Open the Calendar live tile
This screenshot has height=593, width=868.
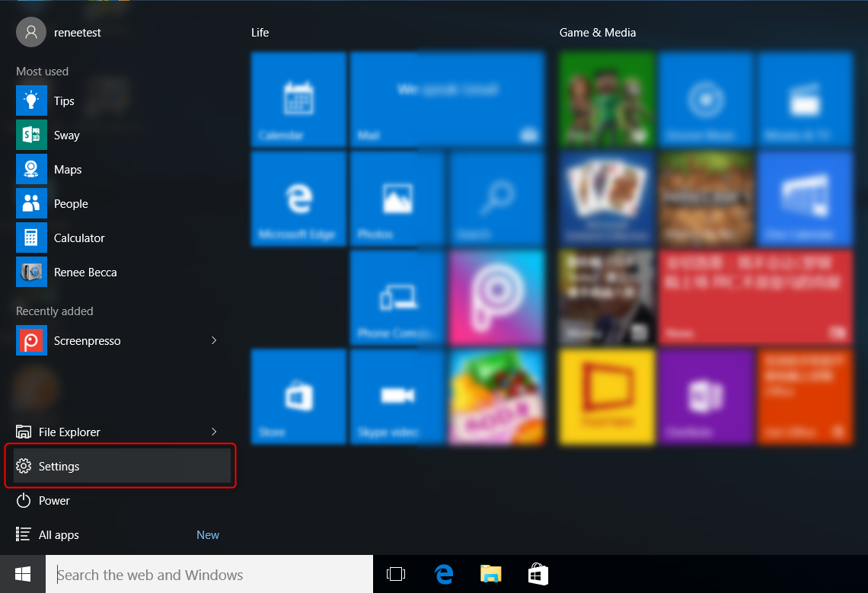tap(298, 98)
